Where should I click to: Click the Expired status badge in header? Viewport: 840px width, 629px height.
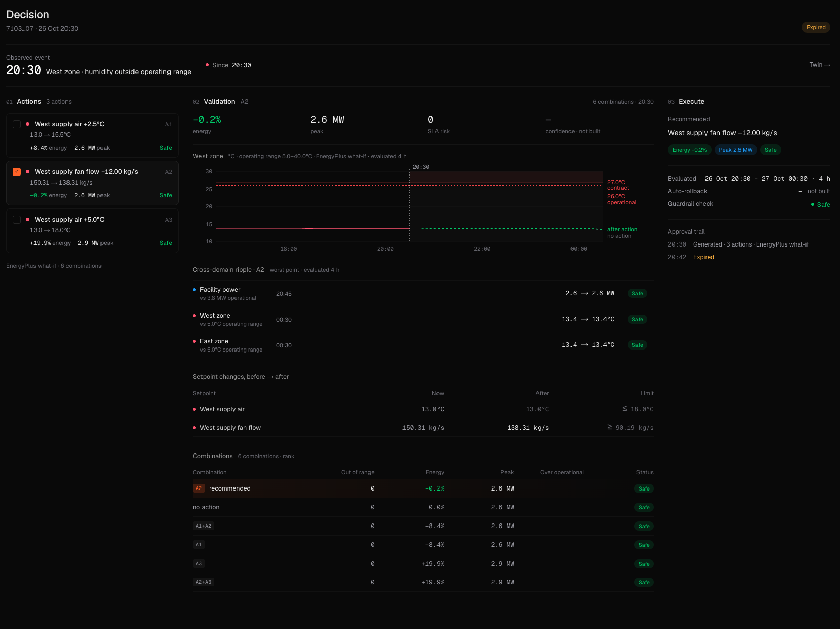coord(816,27)
